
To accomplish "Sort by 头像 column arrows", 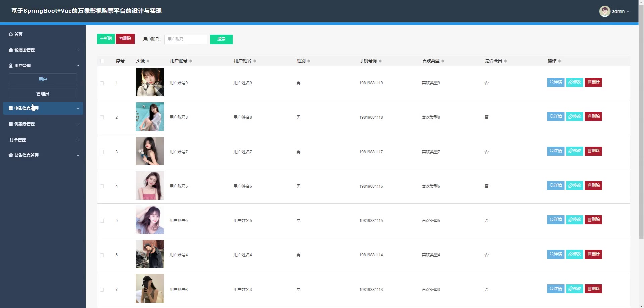I will [148, 61].
